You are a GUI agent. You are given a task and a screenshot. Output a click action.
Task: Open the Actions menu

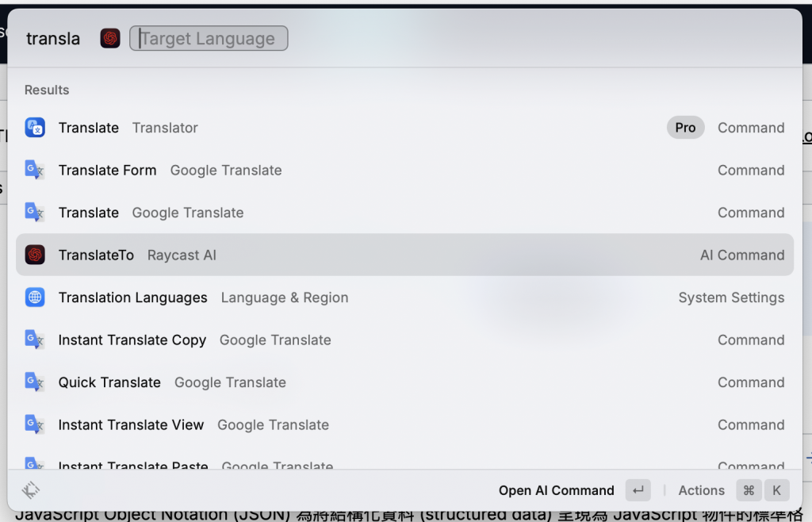pos(701,490)
